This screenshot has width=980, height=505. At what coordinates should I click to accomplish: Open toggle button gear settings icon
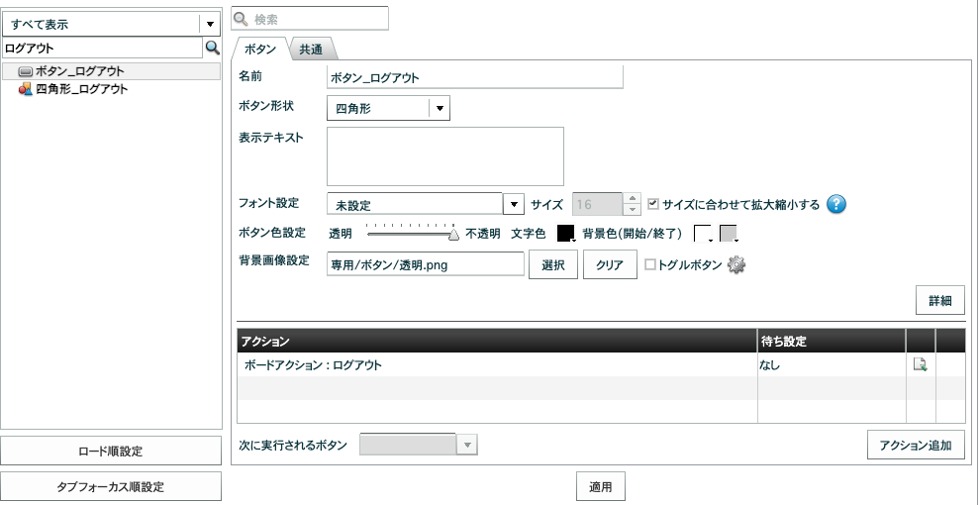click(x=736, y=265)
